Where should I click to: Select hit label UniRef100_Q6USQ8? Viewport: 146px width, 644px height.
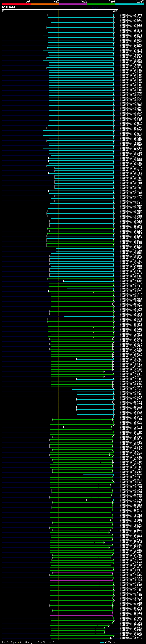coord(131,545)
